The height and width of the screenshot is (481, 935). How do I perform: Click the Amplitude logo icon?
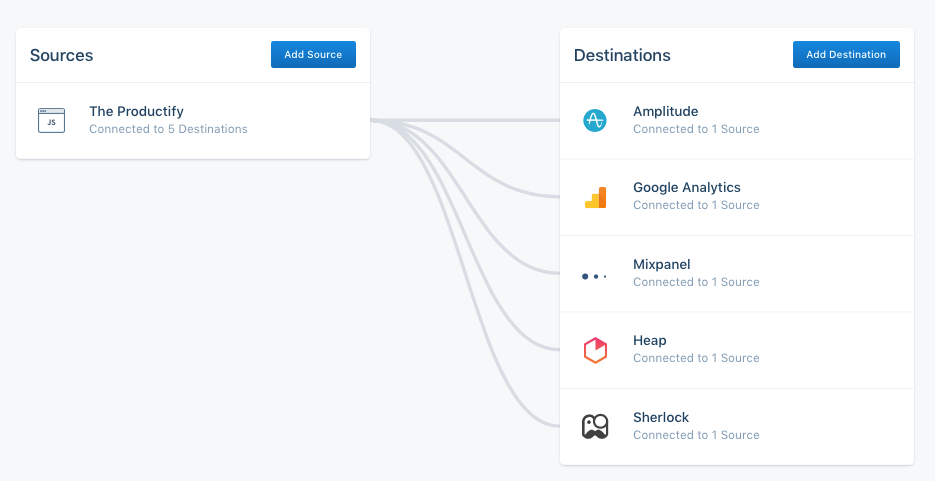tap(595, 120)
